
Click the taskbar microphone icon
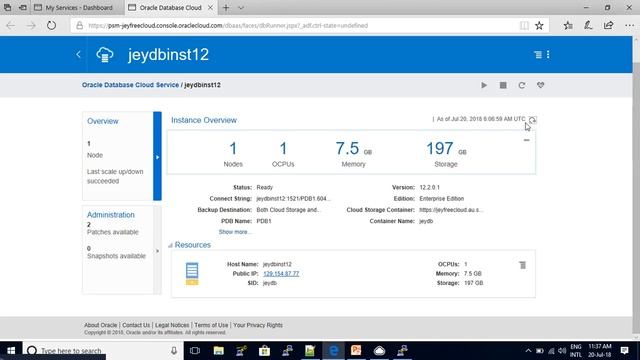tap(174, 351)
